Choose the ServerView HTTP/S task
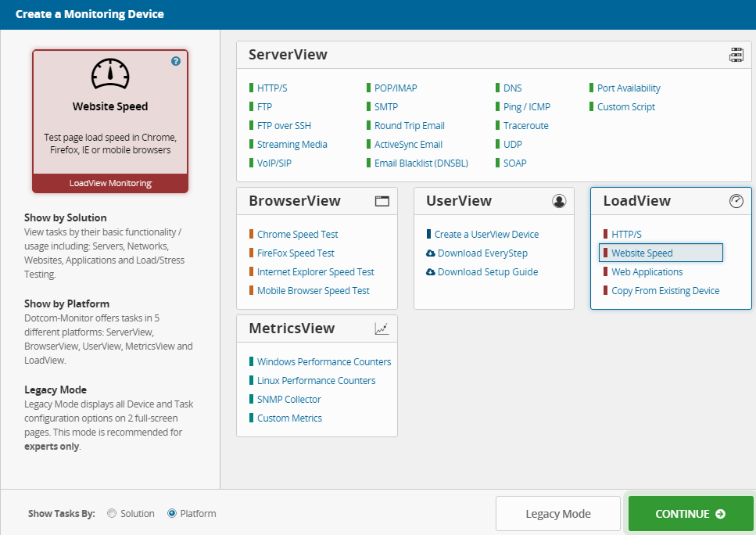 [272, 88]
